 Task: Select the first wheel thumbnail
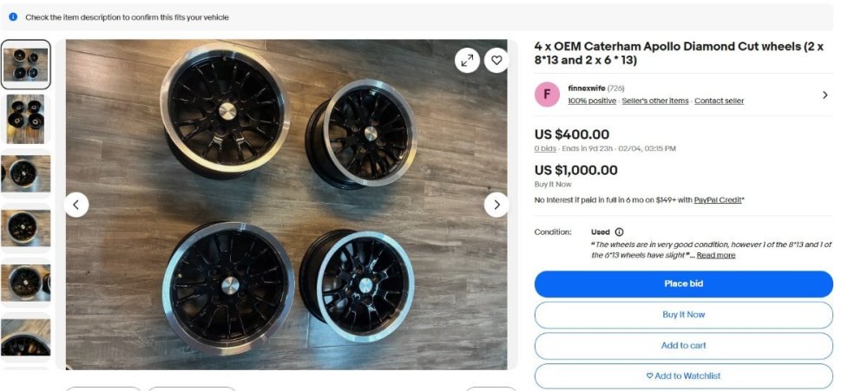(26, 64)
